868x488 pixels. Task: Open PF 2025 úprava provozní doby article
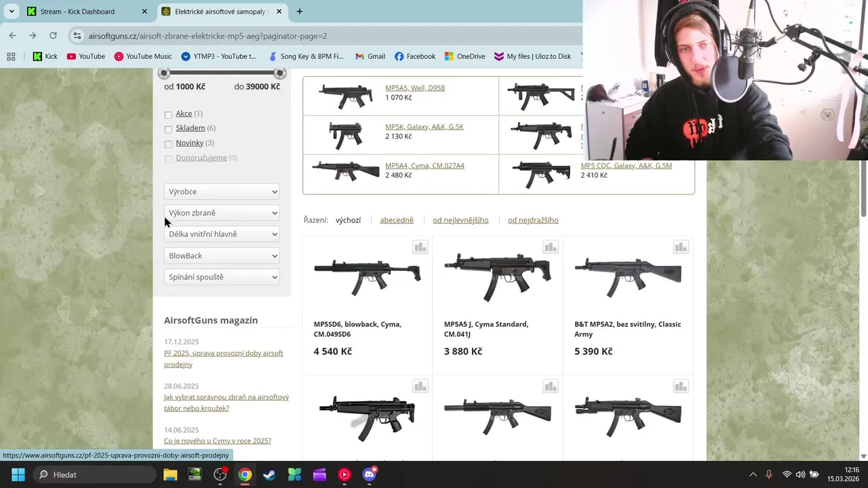click(x=224, y=359)
